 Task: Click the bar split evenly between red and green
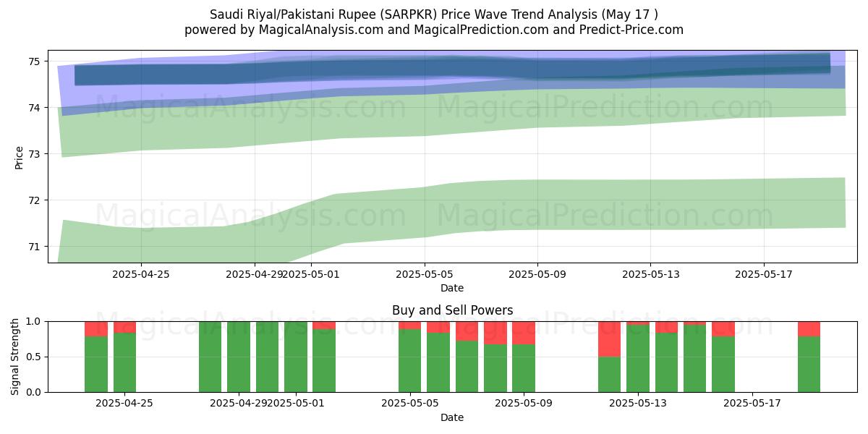[610, 357]
